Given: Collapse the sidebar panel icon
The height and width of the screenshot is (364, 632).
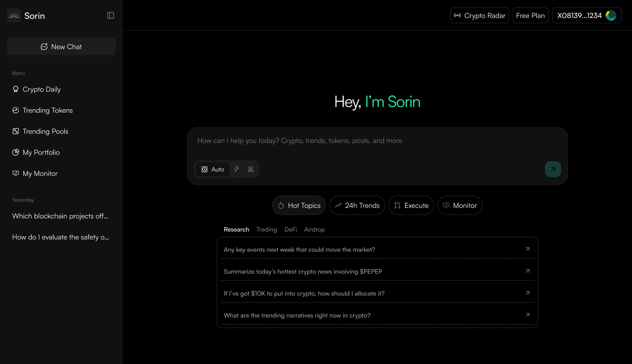Looking at the screenshot, I should pyautogui.click(x=110, y=15).
